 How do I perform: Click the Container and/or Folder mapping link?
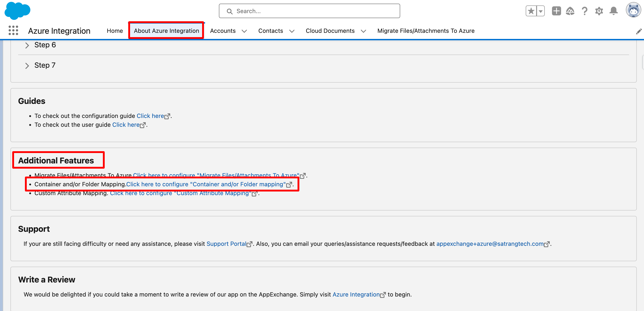[x=206, y=184]
